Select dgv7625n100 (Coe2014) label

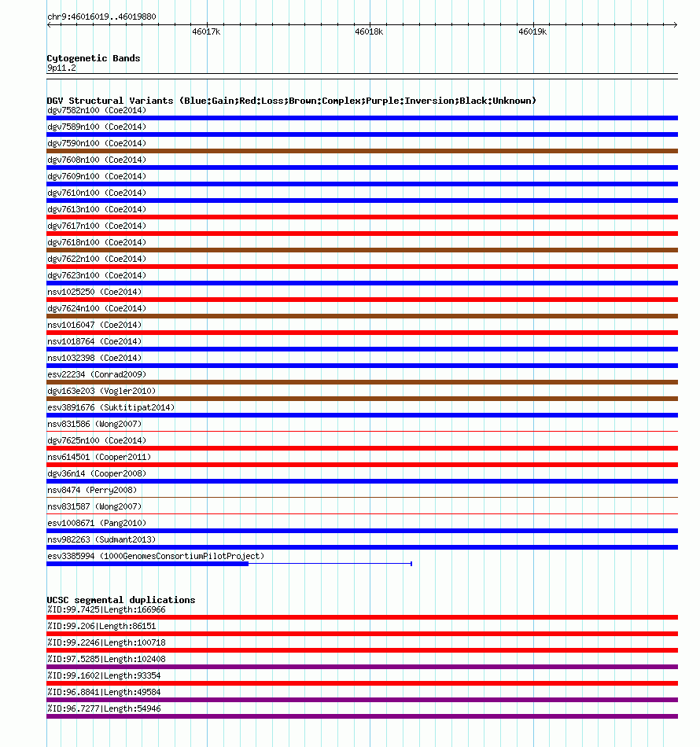click(97, 440)
